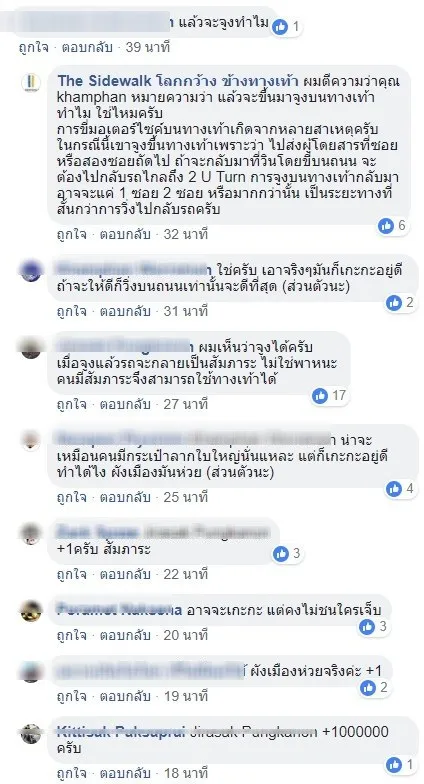Click the like icon on the top comment
The width and height of the screenshot is (424, 784).
pyautogui.click(x=280, y=26)
